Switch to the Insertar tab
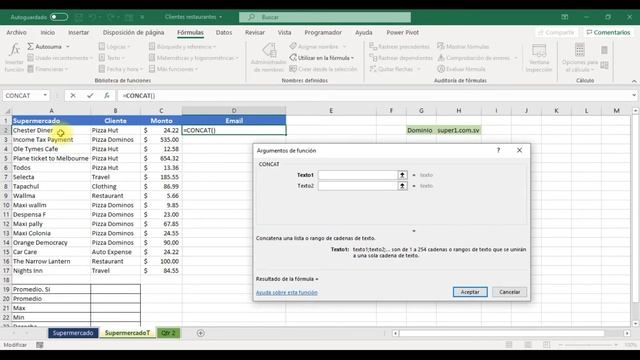Viewport: 640px width, 360px height. (78, 32)
